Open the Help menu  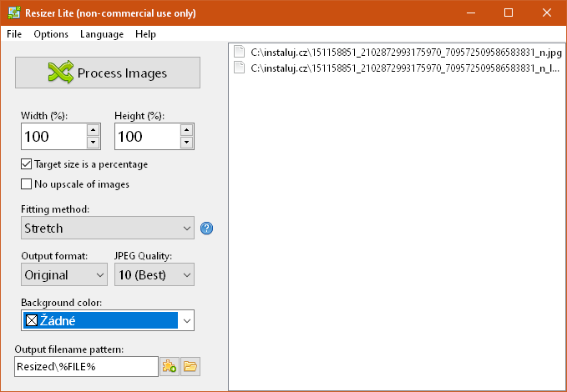(x=145, y=34)
